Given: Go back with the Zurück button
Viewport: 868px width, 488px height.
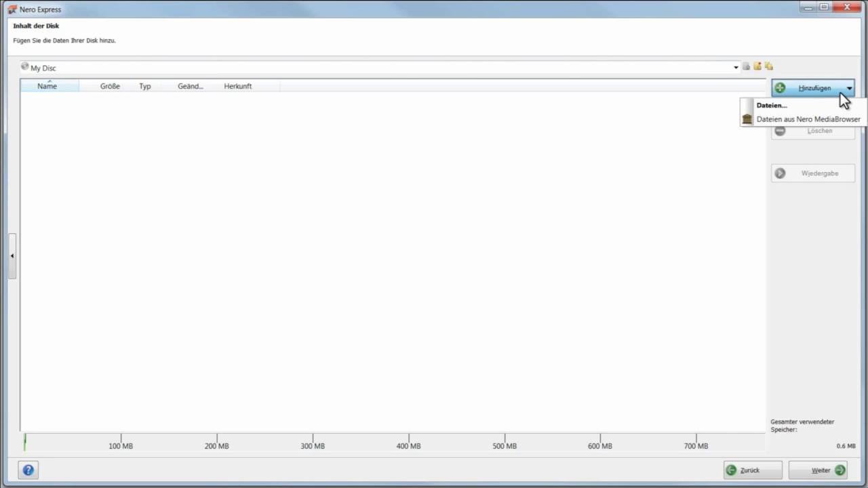Looking at the screenshot, I should point(753,470).
